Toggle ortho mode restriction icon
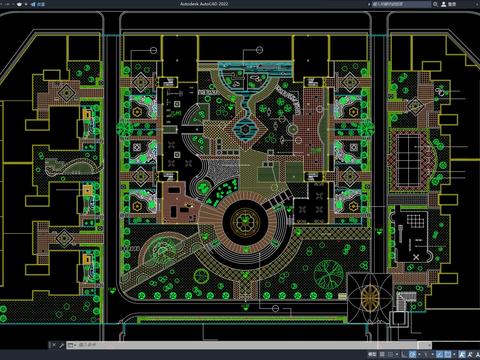Viewport: 480px width, 360px height. coord(404,354)
